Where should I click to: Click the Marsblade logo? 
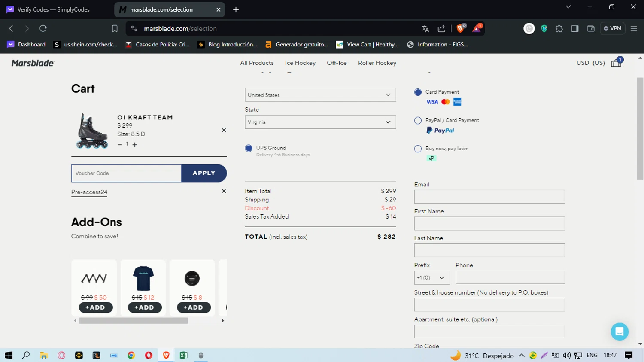[x=33, y=63]
